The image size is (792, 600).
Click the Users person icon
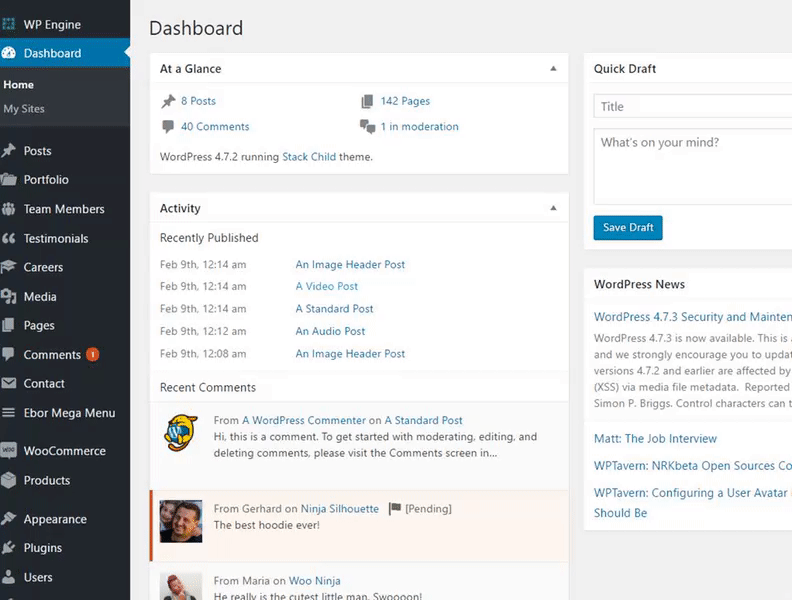click(9, 577)
